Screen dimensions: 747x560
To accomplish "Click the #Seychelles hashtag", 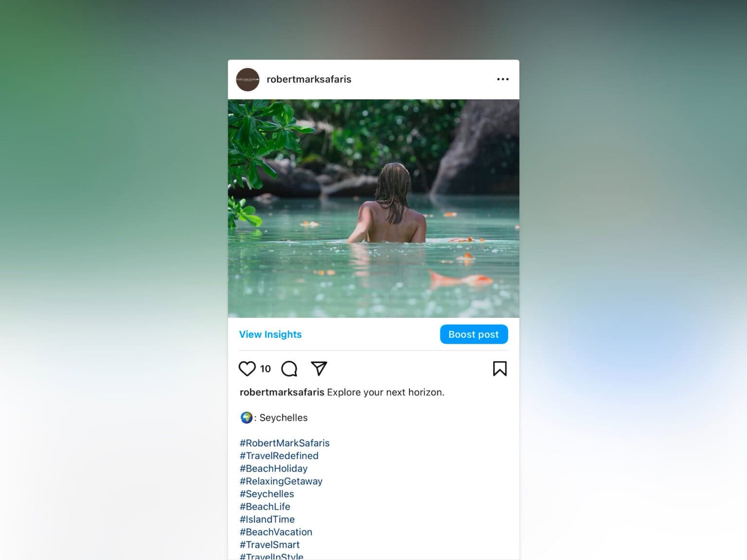I will tap(267, 494).
